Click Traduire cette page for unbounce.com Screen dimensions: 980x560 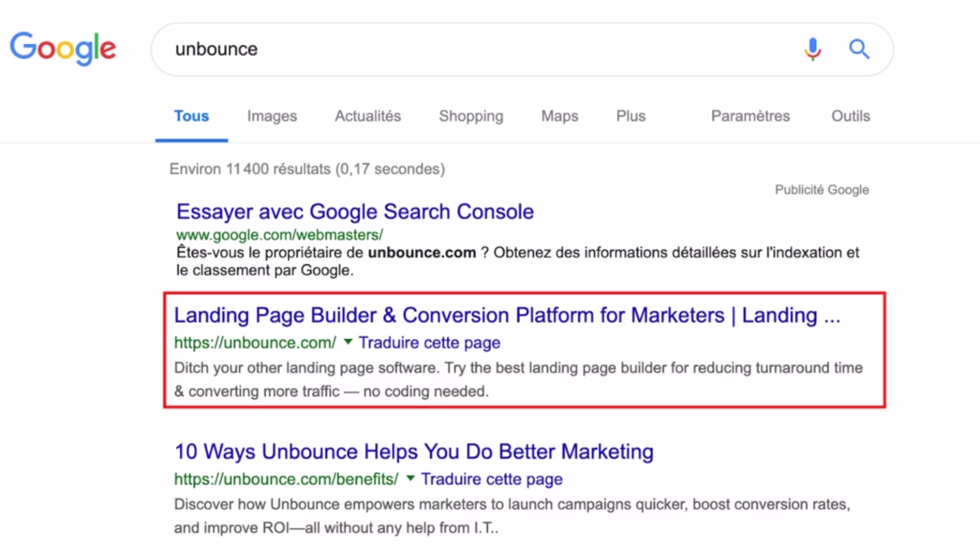[x=429, y=343]
